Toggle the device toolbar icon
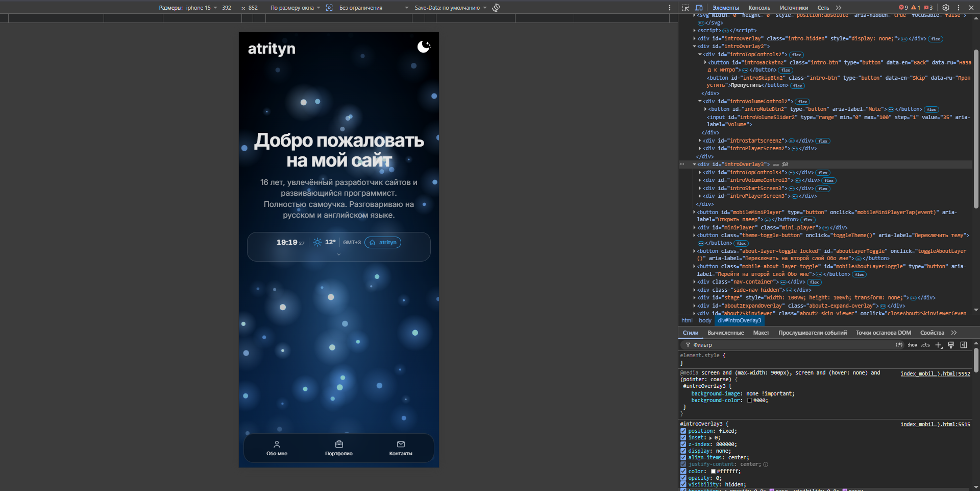Viewport: 980px width, 491px height. coord(699,8)
